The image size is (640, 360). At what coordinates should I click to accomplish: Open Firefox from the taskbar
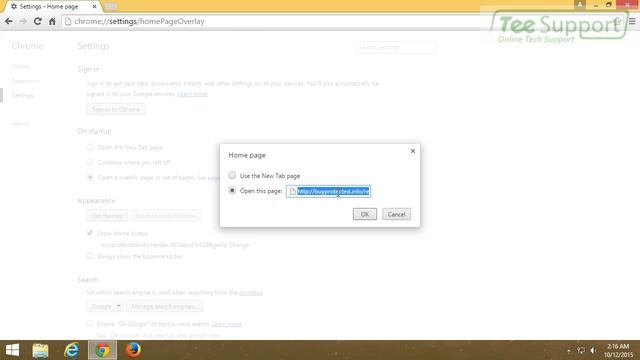(133, 350)
